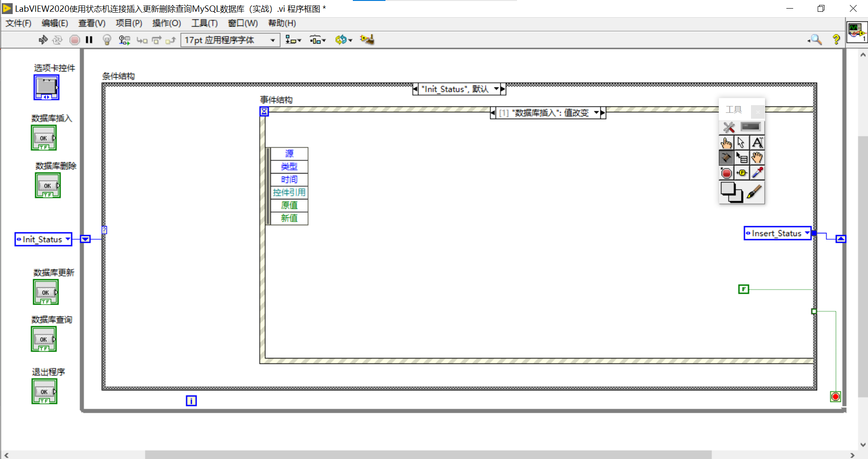This screenshot has width=868, height=459.
Task: Open the 编辑(E) menu
Action: [55, 23]
